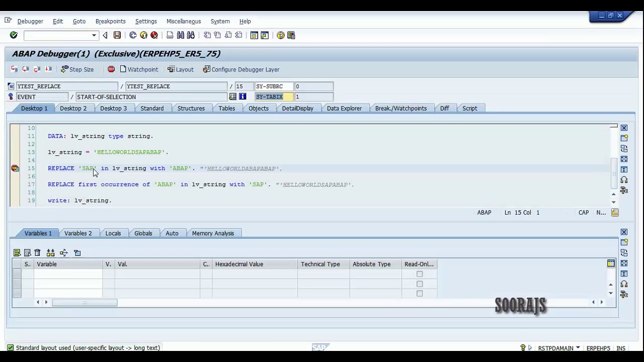Open the command field dropdown arrow
The width and height of the screenshot is (644, 362).
94,35
